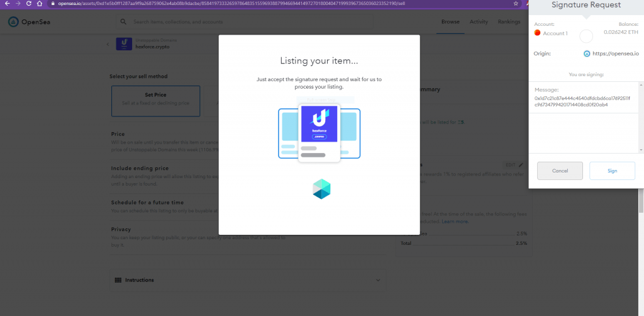The width and height of the screenshot is (644, 316).
Task: Open the Rankings menu item
Action: (509, 22)
